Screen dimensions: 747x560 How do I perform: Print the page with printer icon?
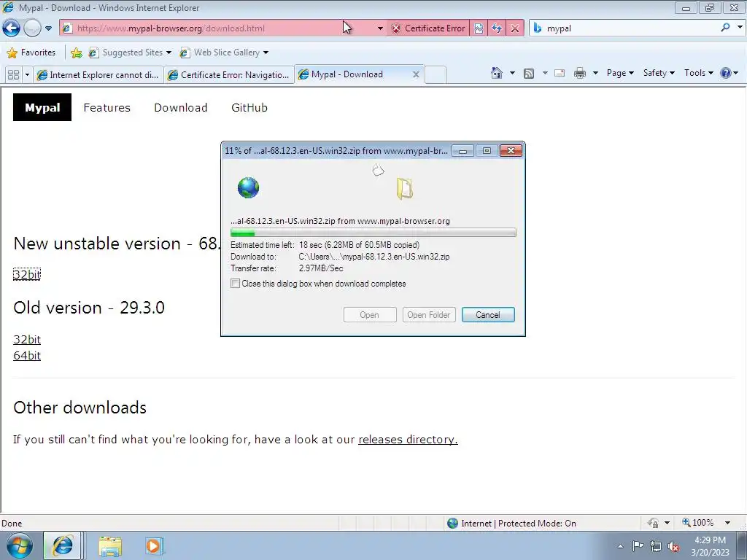tap(580, 73)
